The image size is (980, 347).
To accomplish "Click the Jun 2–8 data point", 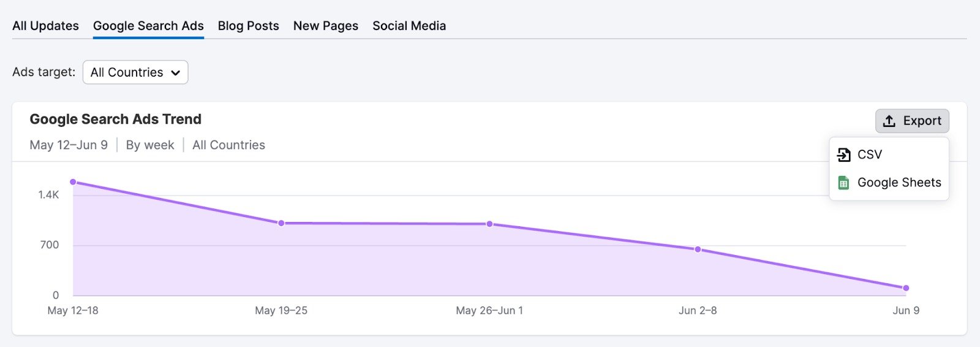I will [698, 250].
